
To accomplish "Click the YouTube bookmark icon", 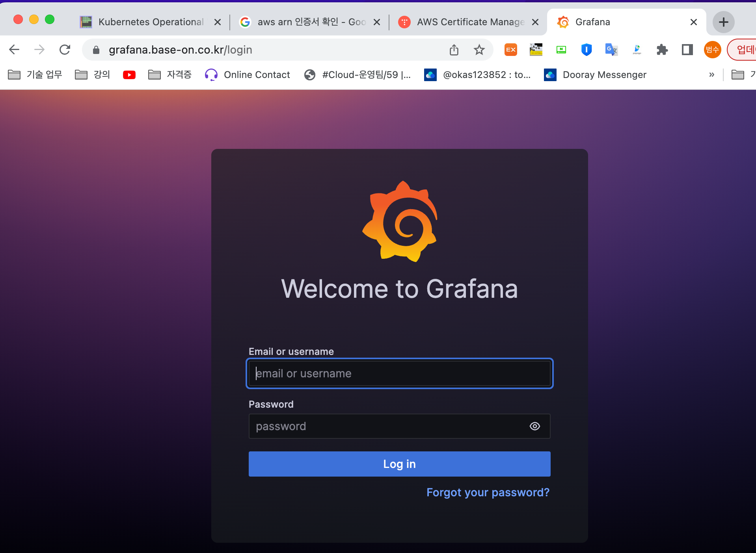I will (x=129, y=75).
